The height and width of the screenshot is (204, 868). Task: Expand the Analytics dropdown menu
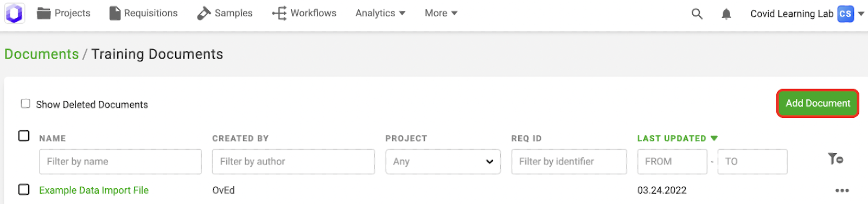(380, 13)
